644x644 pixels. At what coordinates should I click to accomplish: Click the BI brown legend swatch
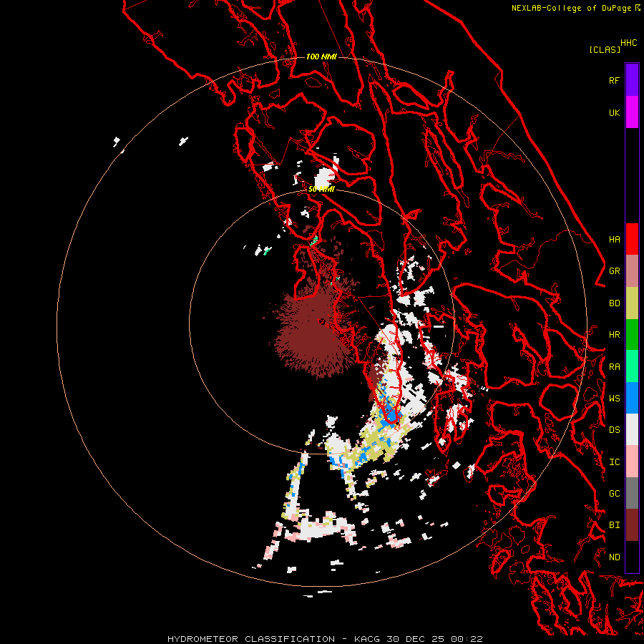pos(632,525)
